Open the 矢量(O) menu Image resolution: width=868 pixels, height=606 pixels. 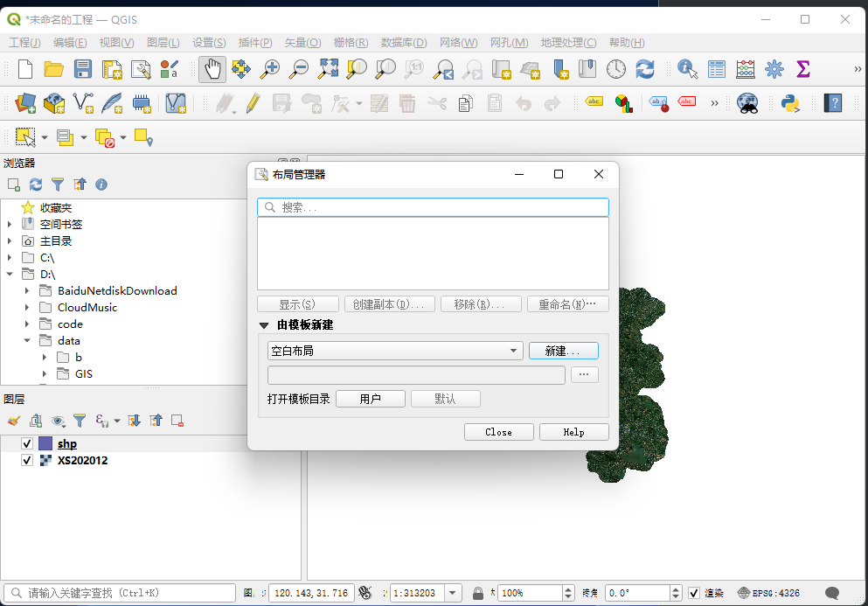[x=302, y=43]
